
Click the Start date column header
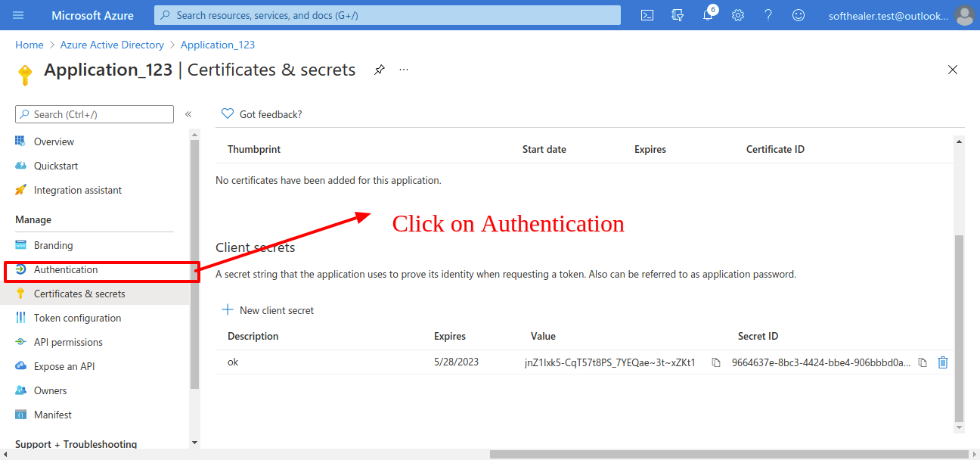544,149
